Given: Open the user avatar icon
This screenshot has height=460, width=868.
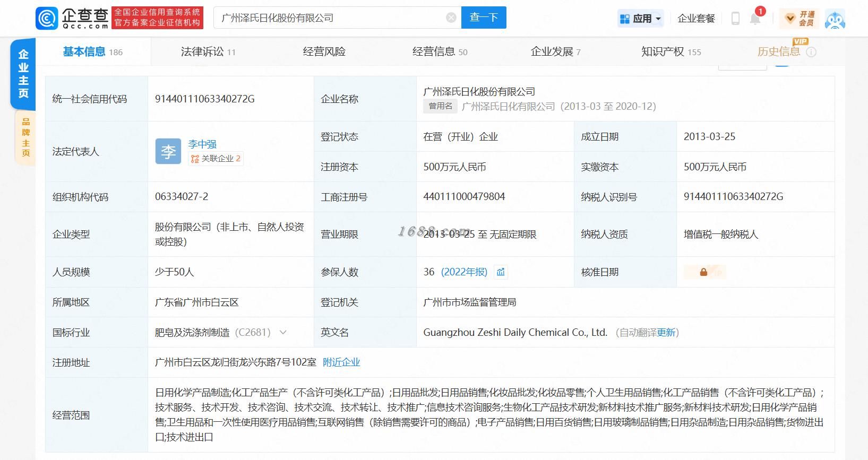Looking at the screenshot, I should tap(835, 19).
